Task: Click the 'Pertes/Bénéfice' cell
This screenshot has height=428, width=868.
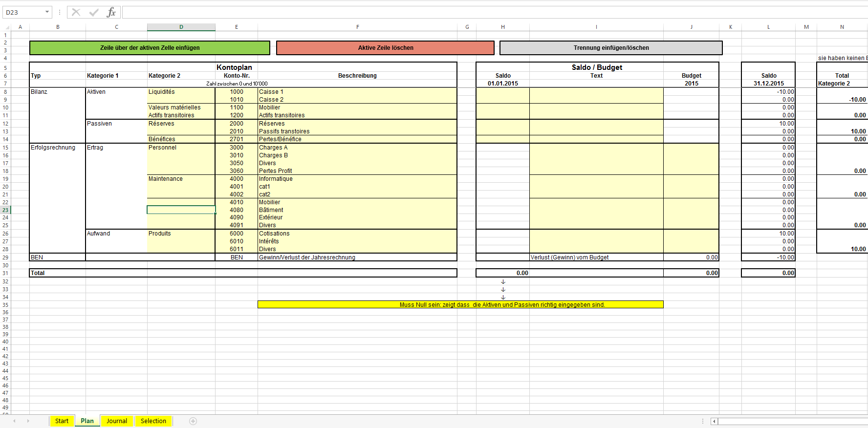Action: (357, 139)
